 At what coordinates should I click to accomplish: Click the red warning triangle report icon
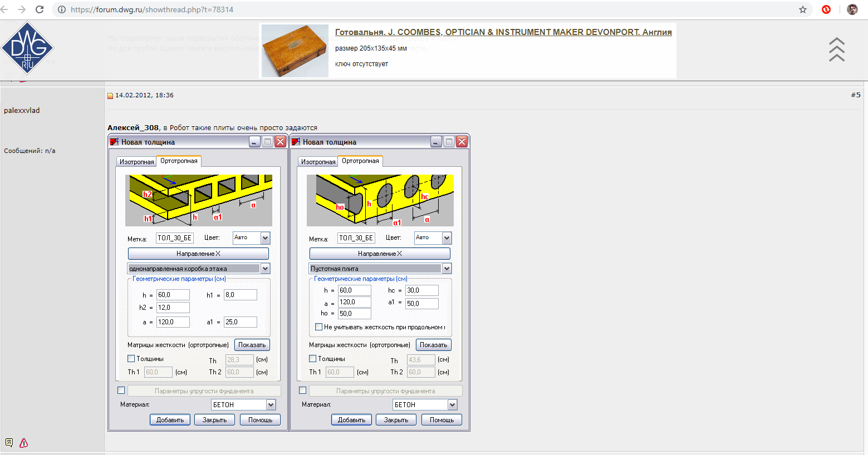[x=24, y=443]
